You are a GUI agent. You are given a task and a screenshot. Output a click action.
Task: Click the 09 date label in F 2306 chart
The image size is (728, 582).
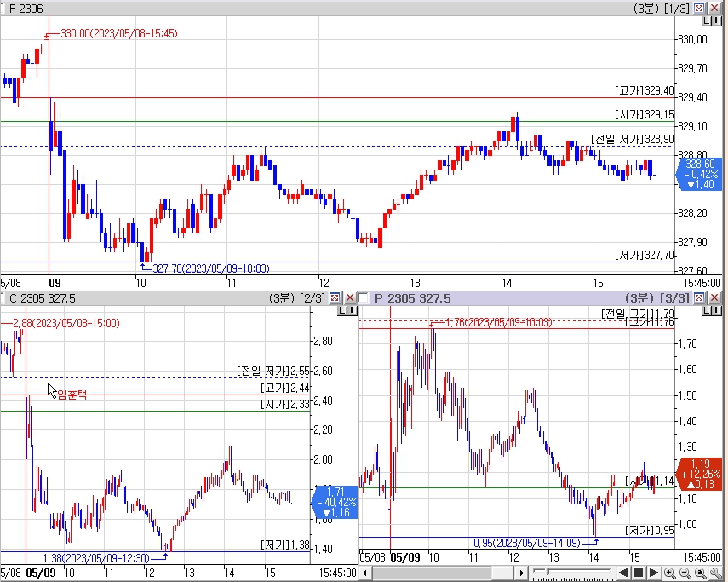click(54, 283)
